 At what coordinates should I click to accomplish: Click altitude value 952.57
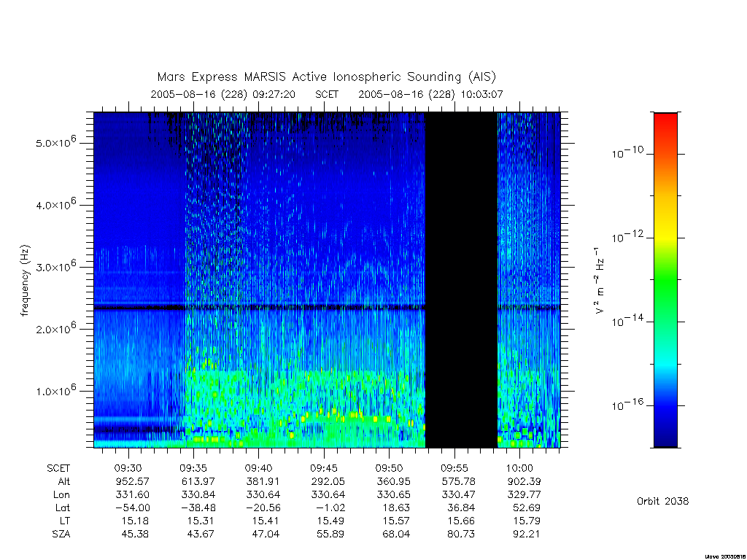click(133, 481)
